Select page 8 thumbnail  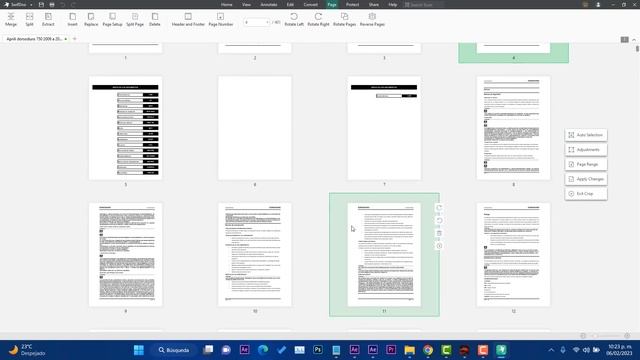click(x=513, y=128)
